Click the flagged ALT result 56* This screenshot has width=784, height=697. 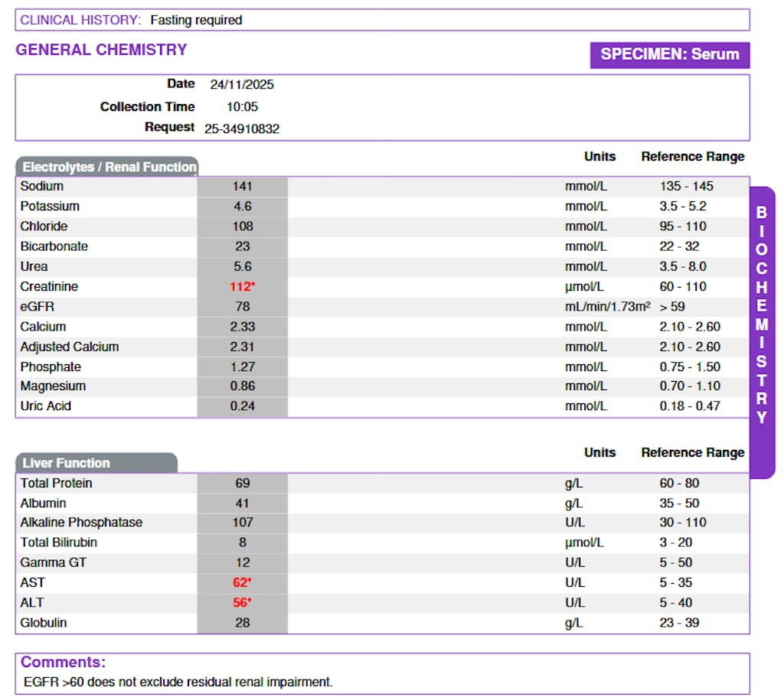(x=243, y=603)
